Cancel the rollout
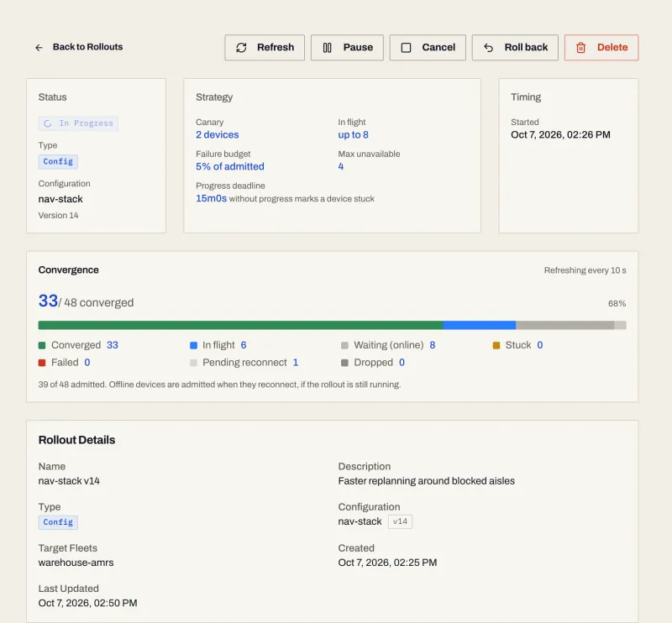Screen dimensions: 672x623 coord(428,48)
